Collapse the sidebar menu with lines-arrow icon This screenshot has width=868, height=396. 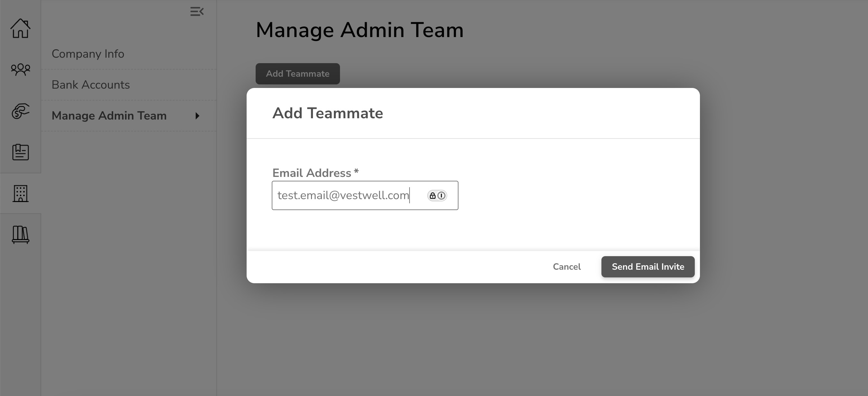click(x=197, y=12)
